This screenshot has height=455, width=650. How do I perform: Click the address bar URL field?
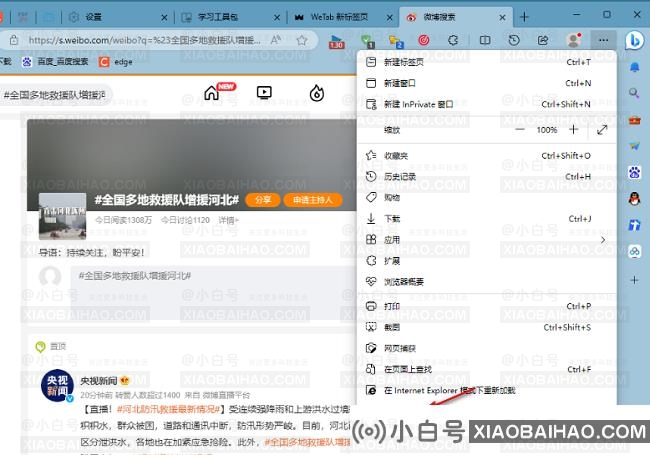click(145, 40)
